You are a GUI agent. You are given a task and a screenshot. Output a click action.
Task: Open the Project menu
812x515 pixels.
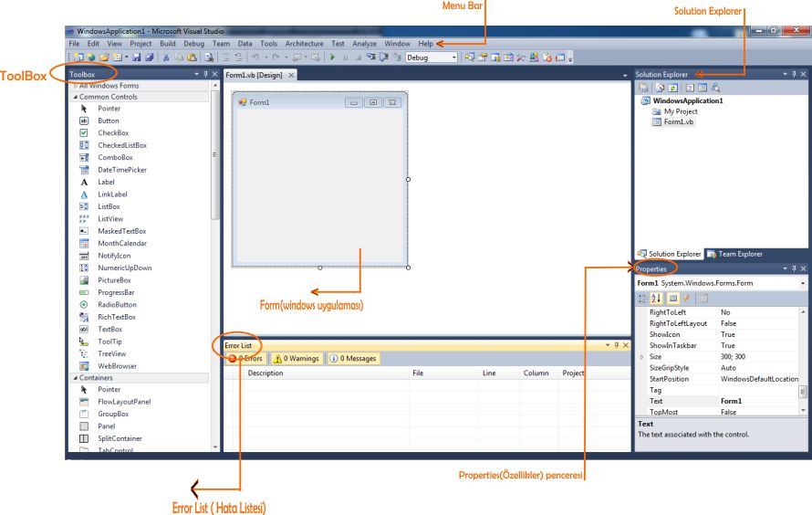tap(141, 44)
